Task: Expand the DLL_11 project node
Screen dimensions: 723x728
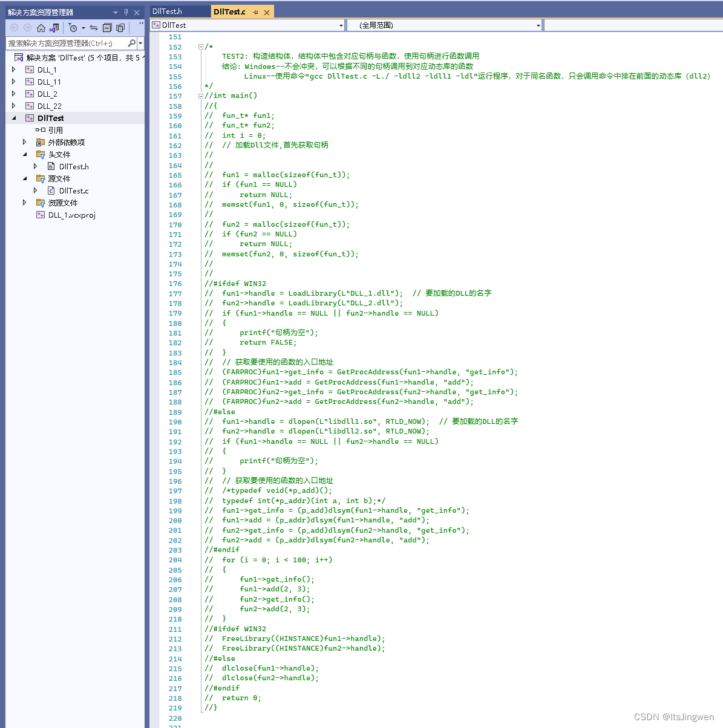Action: click(x=14, y=82)
